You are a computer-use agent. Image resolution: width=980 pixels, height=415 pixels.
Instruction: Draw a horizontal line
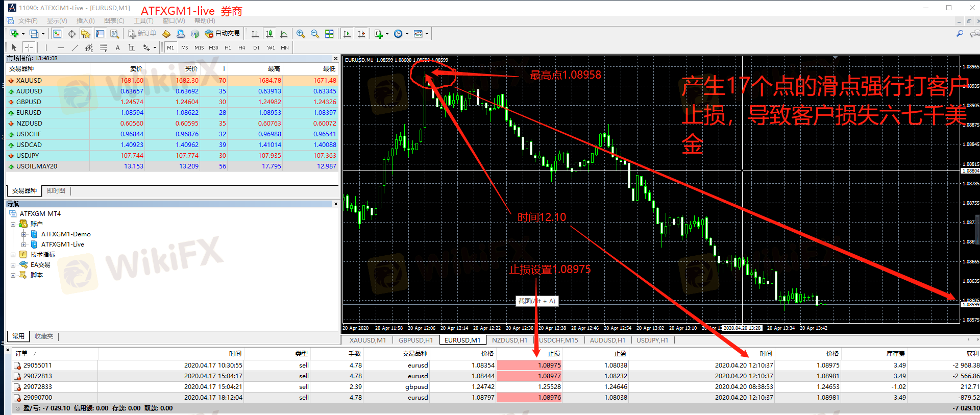pyautogui.click(x=61, y=47)
